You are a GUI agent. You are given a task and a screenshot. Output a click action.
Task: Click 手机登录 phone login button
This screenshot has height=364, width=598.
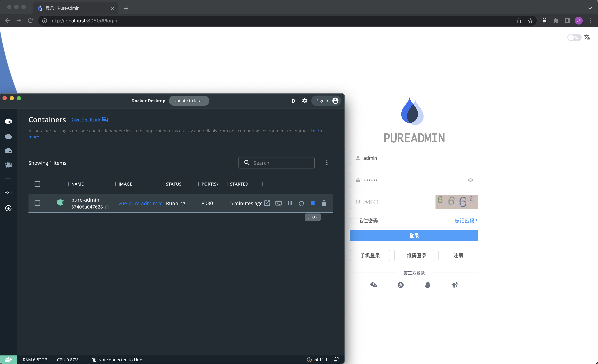pyautogui.click(x=370, y=255)
